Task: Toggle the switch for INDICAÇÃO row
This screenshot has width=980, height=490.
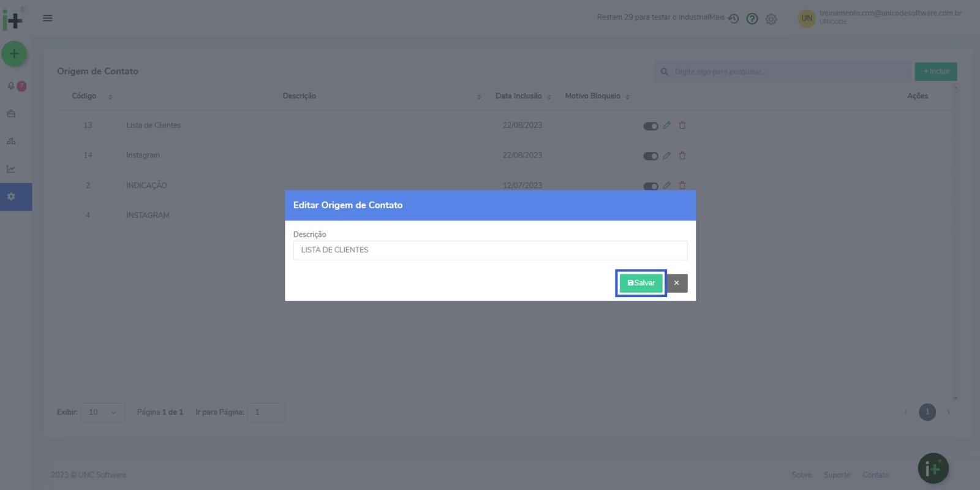Action: pyautogui.click(x=650, y=186)
